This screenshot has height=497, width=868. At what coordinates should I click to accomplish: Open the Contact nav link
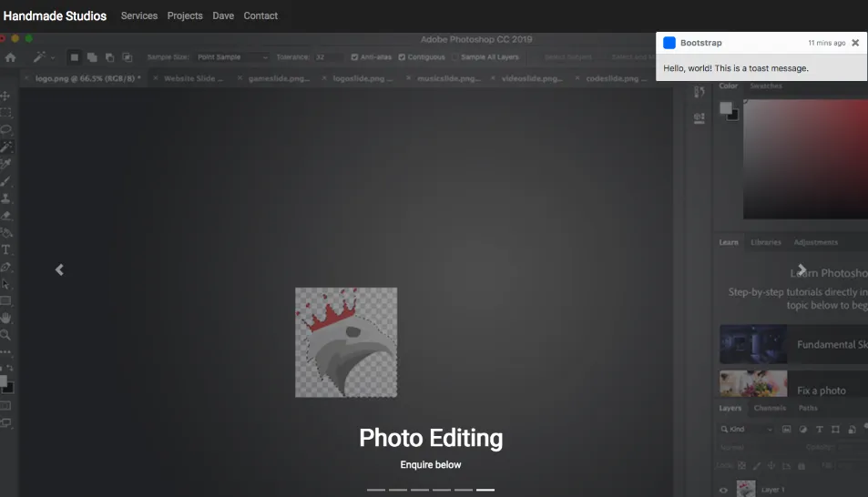pyautogui.click(x=260, y=16)
